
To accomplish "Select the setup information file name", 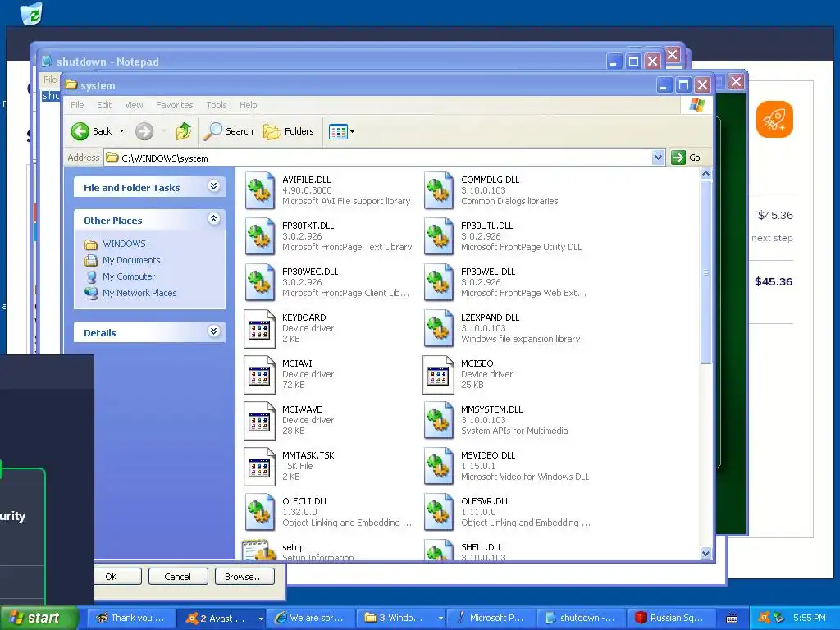I will pos(293,547).
